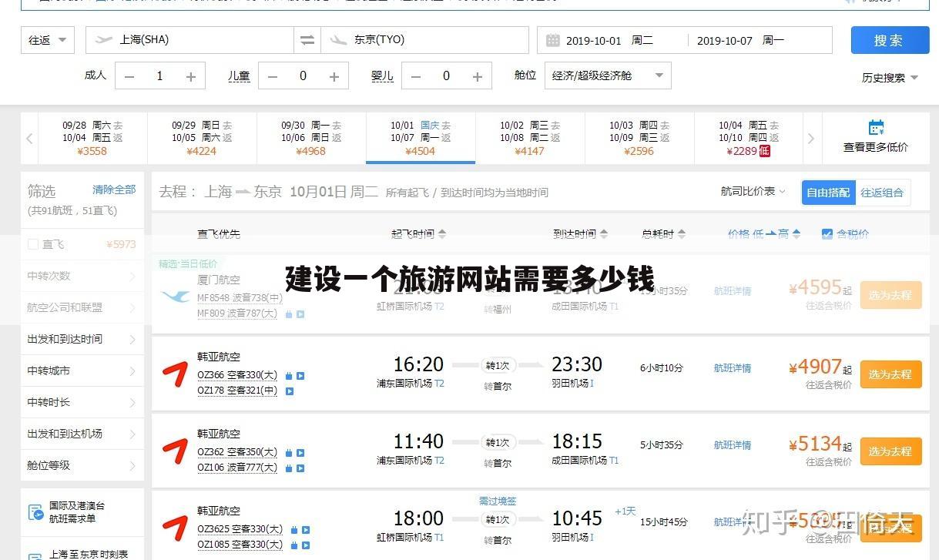The image size is (939, 560).
Task: Click Asiana logo on OZ362 flight
Action: pyautogui.click(x=175, y=451)
